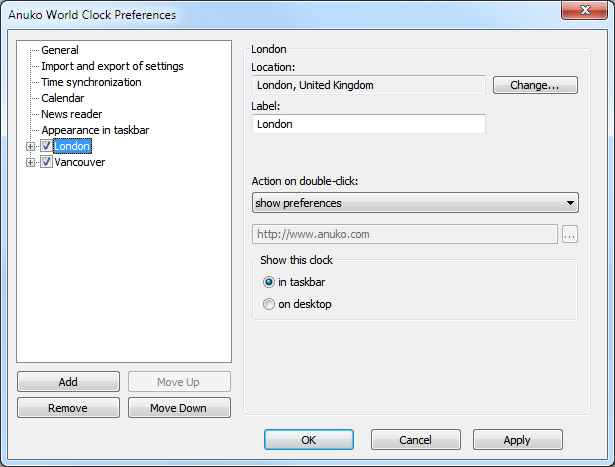The height and width of the screenshot is (467, 615).
Task: Close the Preferences window
Action: (x=587, y=14)
